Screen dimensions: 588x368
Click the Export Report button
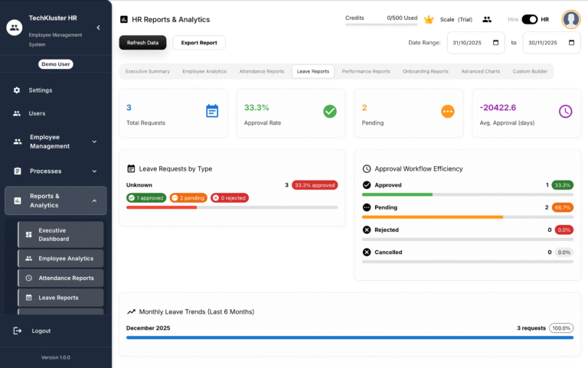tap(199, 43)
